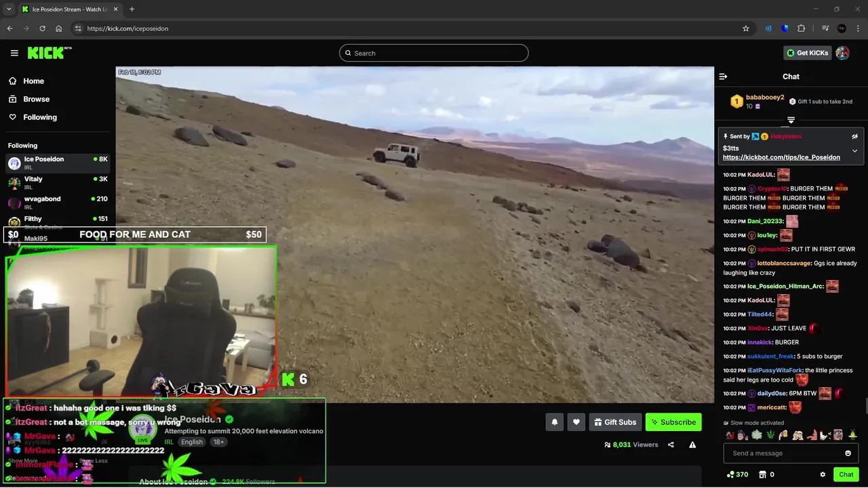Select Vitaly channel in following list

(x=58, y=183)
